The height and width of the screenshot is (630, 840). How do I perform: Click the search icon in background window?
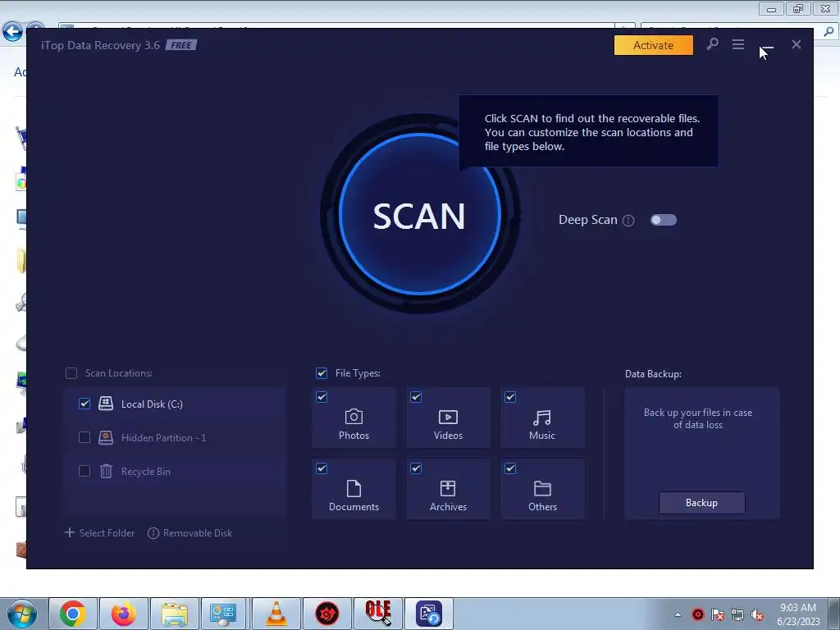[x=829, y=32]
